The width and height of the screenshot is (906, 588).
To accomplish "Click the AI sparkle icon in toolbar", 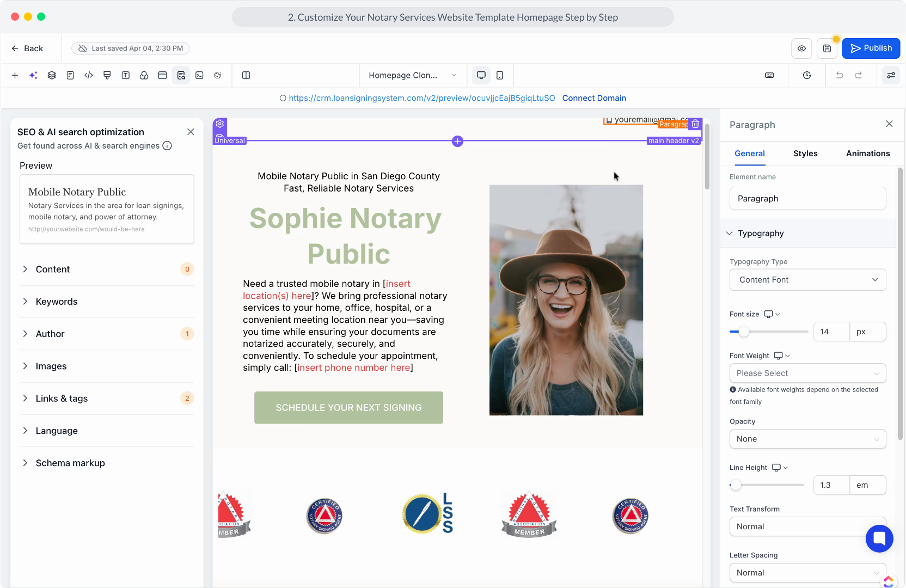I will (33, 75).
